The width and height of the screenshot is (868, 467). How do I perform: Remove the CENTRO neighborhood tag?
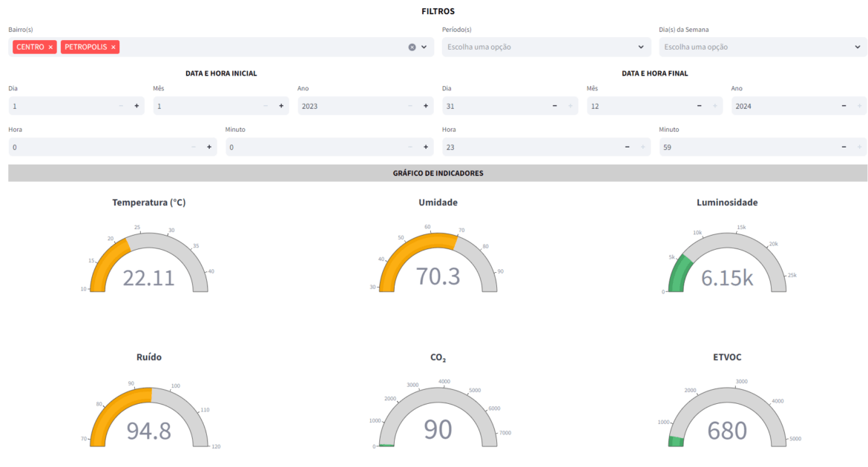point(50,47)
